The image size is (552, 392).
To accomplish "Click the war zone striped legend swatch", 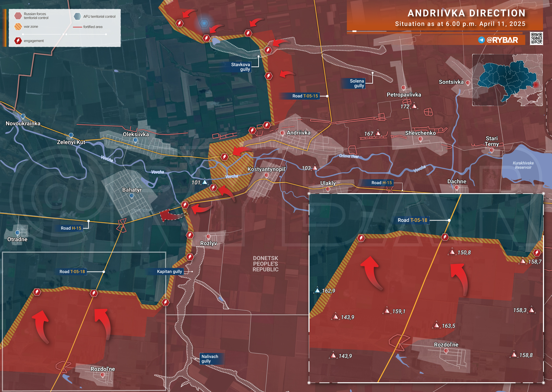I will point(18,27).
